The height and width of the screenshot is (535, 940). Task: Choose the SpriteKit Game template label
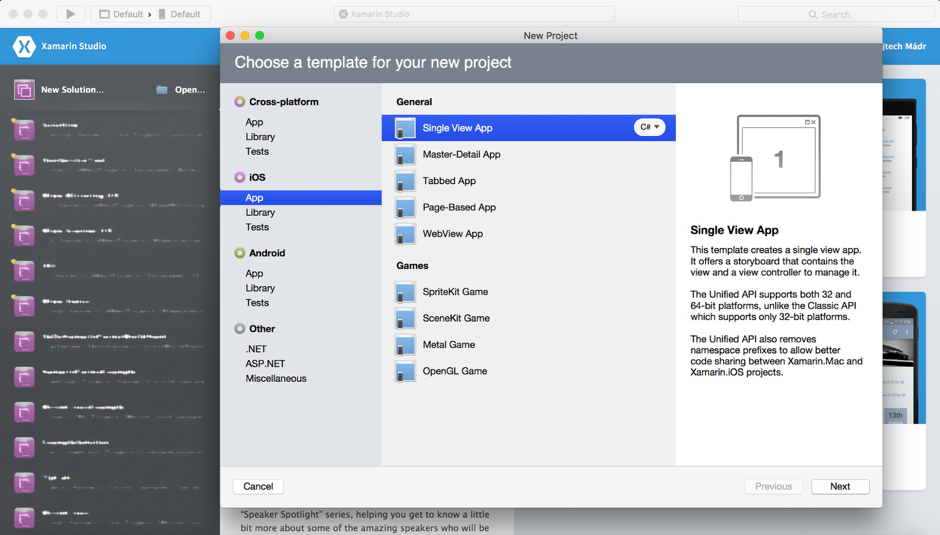point(455,291)
